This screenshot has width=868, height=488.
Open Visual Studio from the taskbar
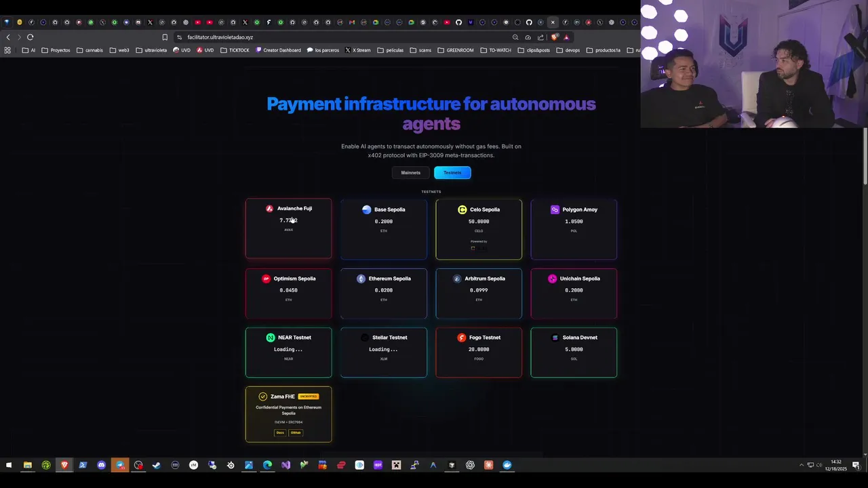285,465
